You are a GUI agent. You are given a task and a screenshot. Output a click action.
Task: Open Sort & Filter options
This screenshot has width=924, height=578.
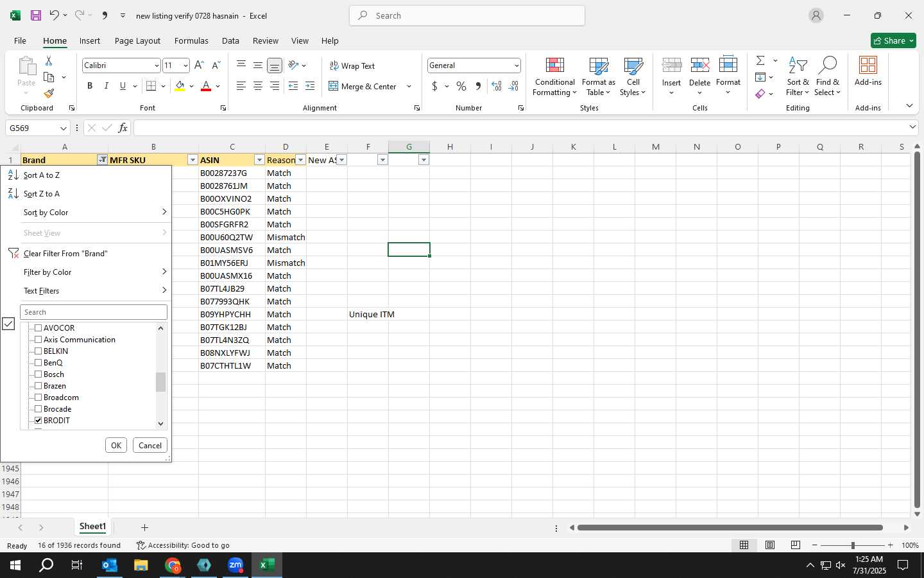pyautogui.click(x=798, y=76)
